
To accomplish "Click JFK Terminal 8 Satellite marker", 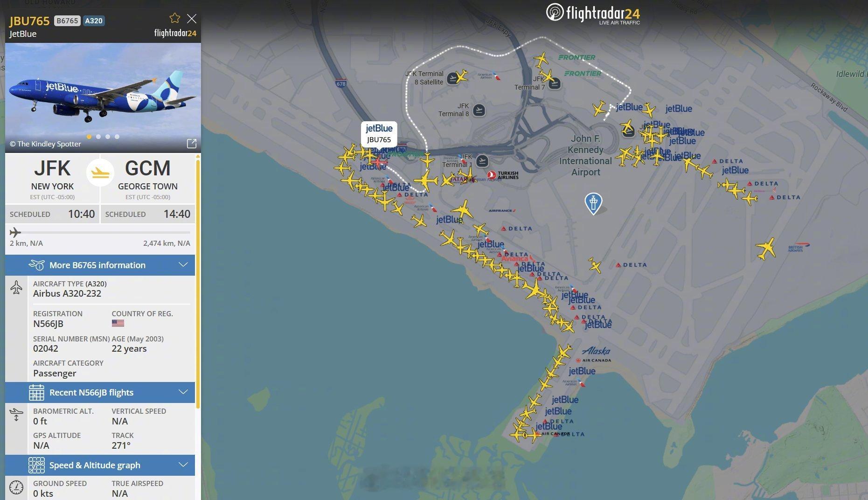I will 452,78.
